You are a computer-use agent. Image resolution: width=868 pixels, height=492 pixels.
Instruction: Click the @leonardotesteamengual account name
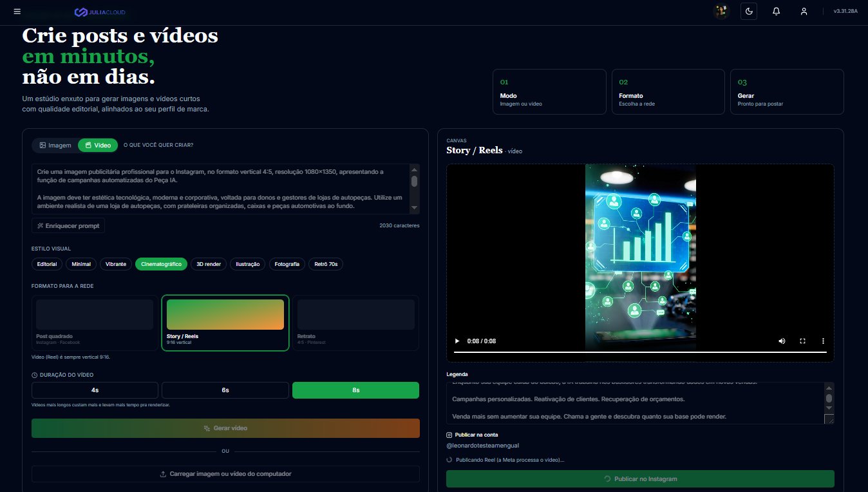[482, 446]
